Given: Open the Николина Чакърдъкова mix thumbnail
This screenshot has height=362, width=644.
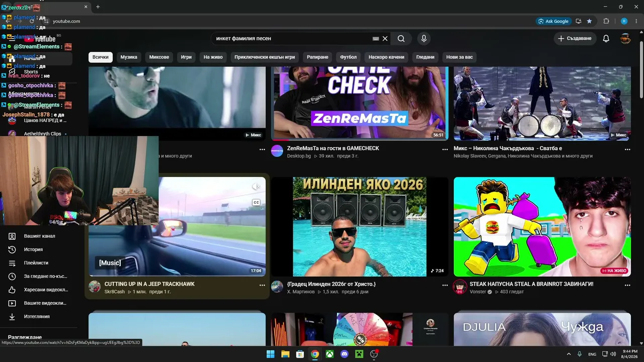Looking at the screenshot, I should click(542, 104).
